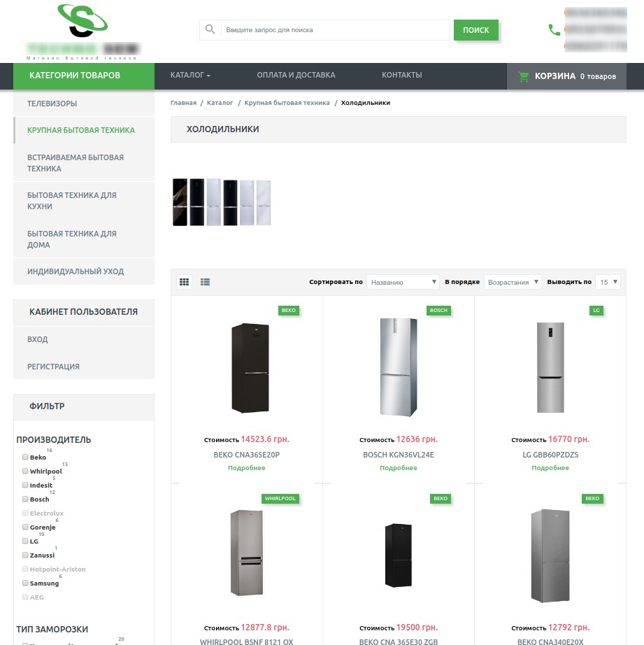Open BEKO CNA365E20P product image
The height and width of the screenshot is (645, 644).
click(250, 368)
